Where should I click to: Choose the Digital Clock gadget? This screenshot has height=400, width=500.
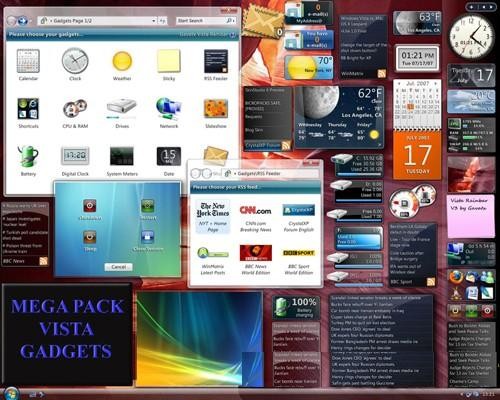click(75, 156)
